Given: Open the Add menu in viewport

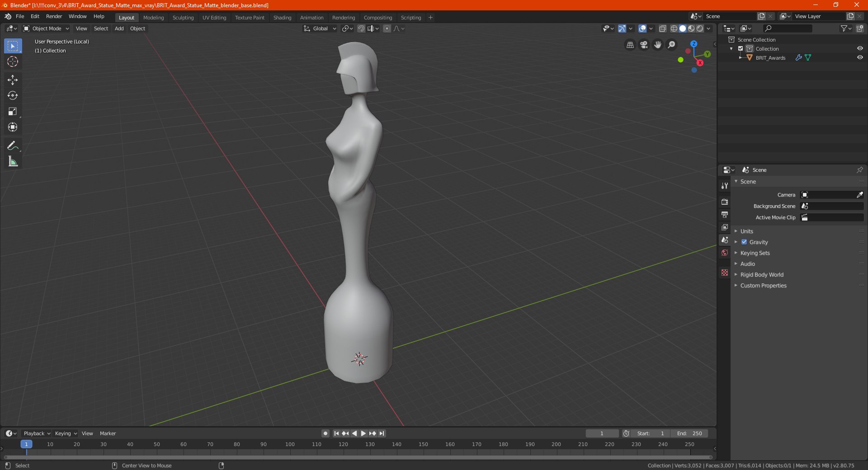Looking at the screenshot, I should click(x=119, y=28).
